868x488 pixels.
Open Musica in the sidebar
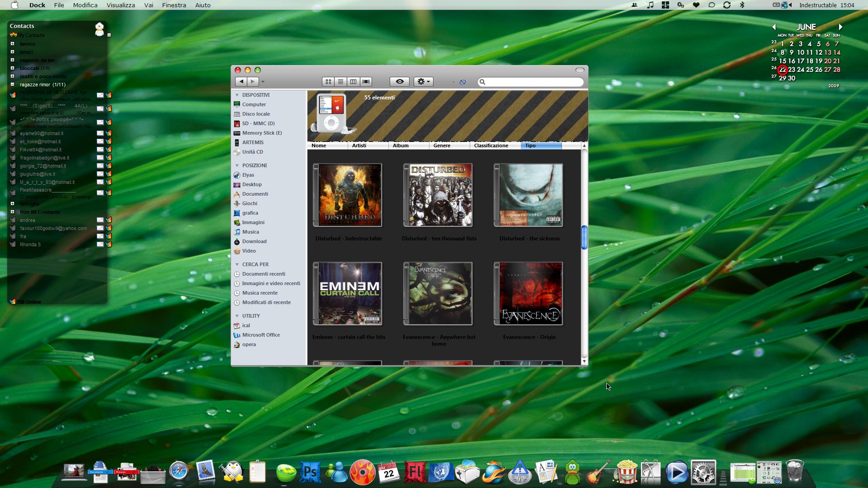[x=250, y=232]
